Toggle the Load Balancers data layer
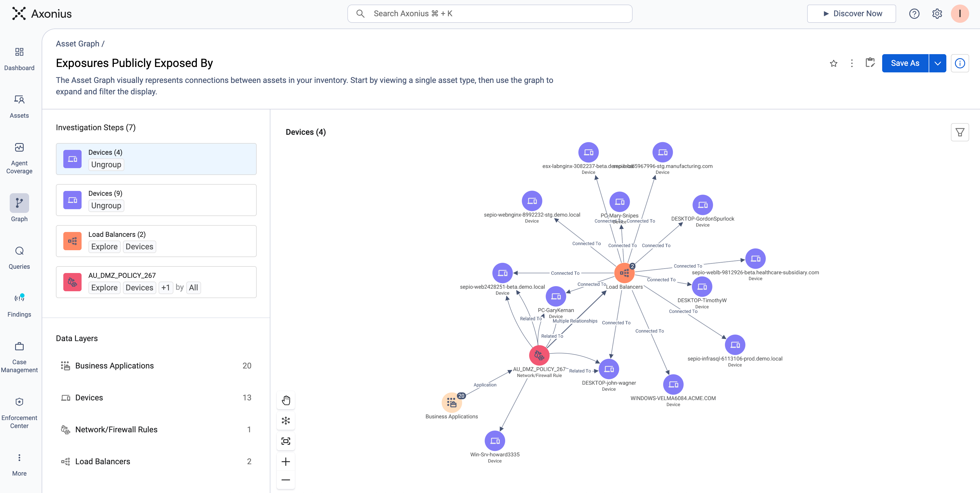This screenshot has height=493, width=980. coord(156,461)
